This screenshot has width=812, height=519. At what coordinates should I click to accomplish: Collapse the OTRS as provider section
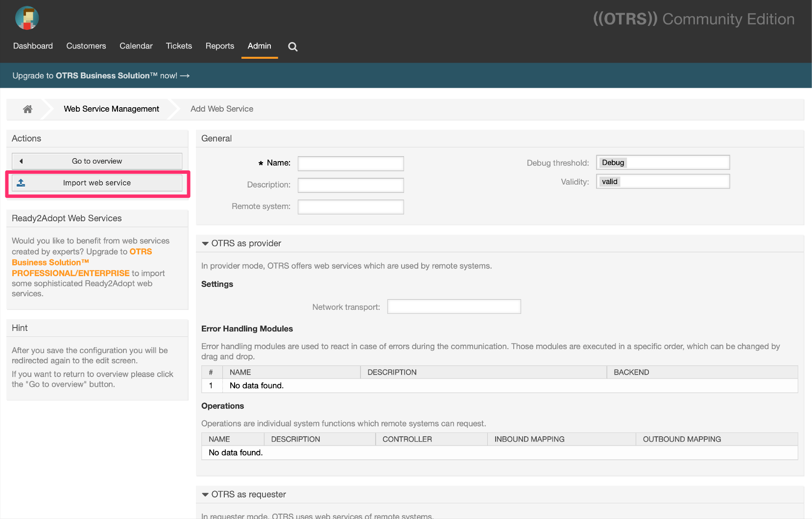(205, 243)
